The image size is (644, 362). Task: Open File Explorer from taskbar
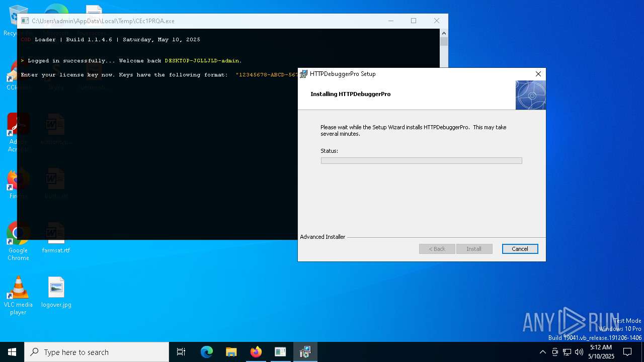click(x=231, y=352)
